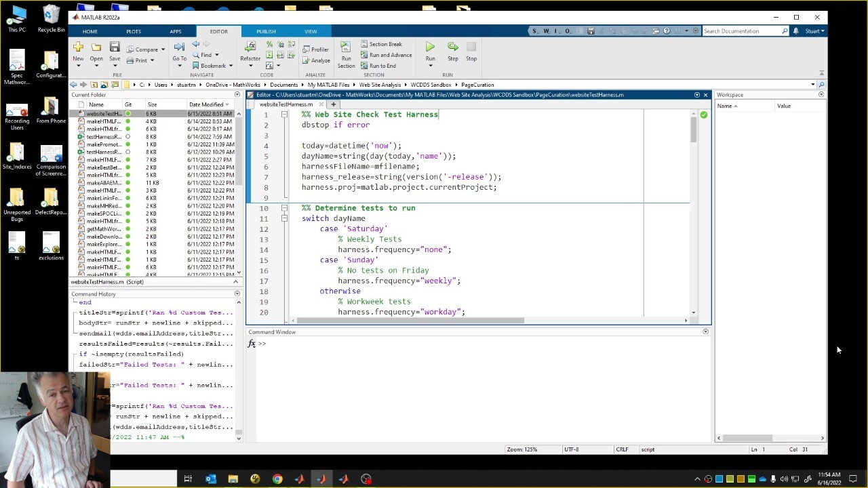Click the Analyze code icon
The image size is (868, 488).
pyautogui.click(x=316, y=60)
